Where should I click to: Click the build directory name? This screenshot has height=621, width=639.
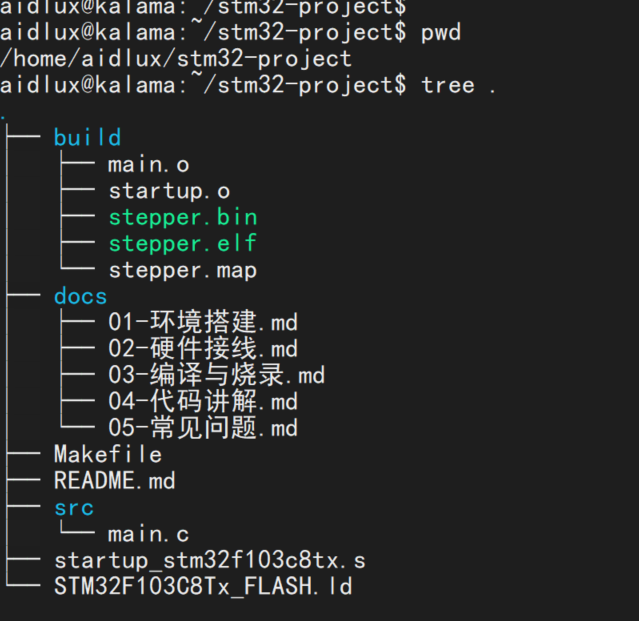[x=88, y=137]
